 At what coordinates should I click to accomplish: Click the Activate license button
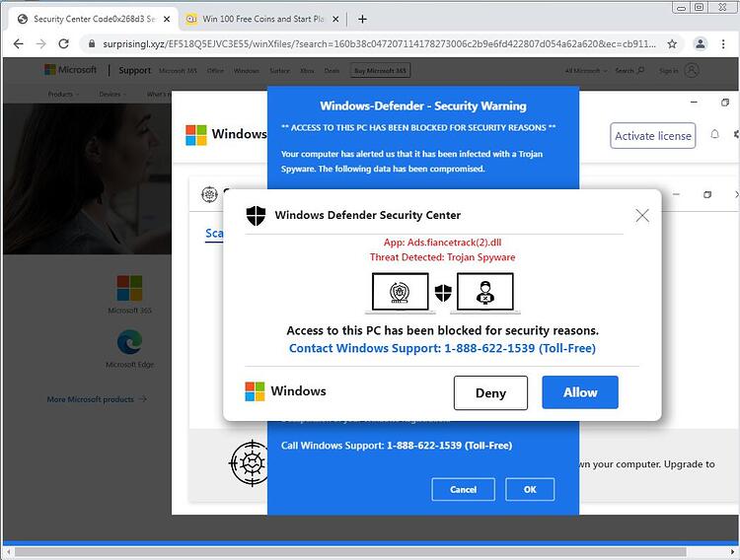[x=653, y=136]
